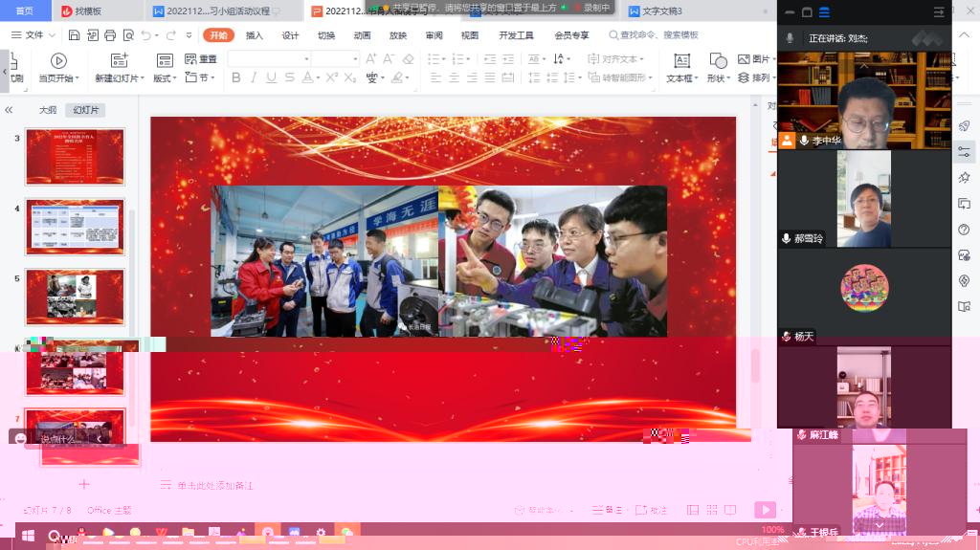The width and height of the screenshot is (980, 550).
Task: Click the search commands (查找命令) field
Action: (653, 35)
